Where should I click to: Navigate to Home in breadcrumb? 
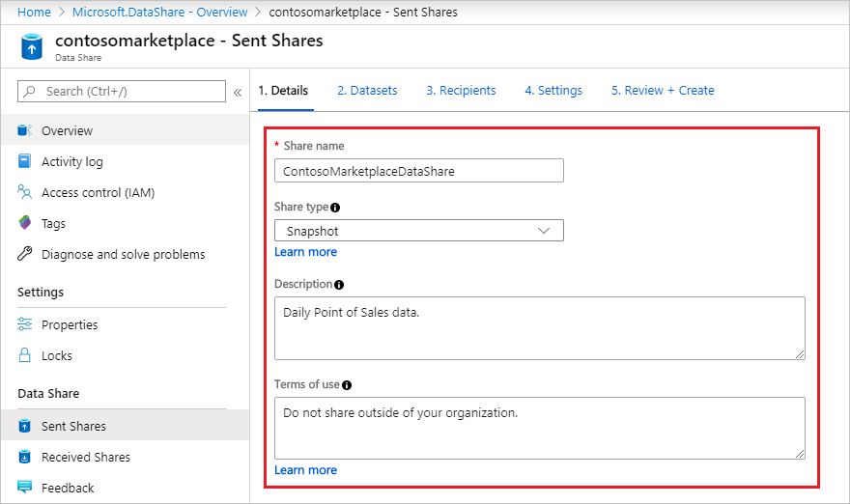(x=34, y=12)
